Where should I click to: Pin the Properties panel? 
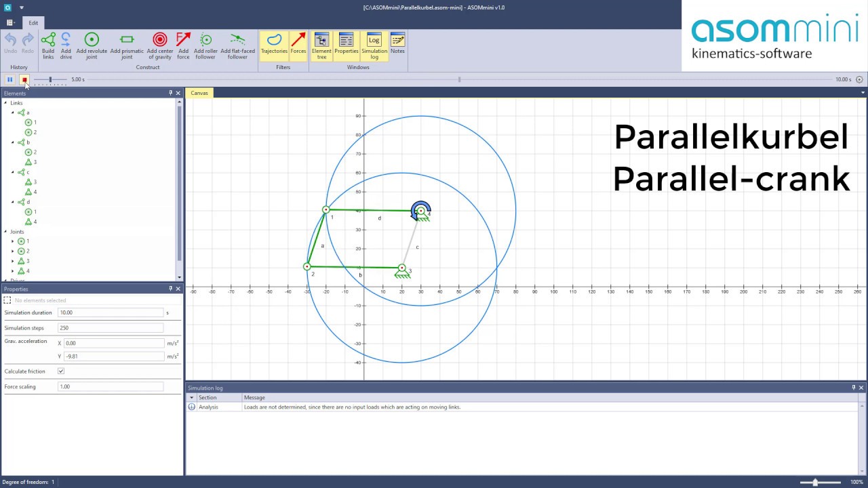click(170, 289)
